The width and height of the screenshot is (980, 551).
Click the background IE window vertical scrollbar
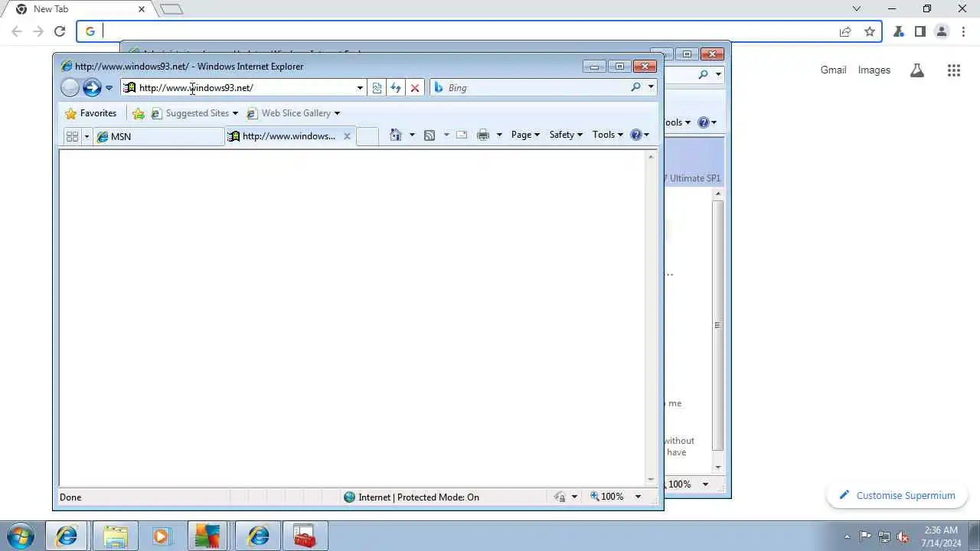coord(717,324)
